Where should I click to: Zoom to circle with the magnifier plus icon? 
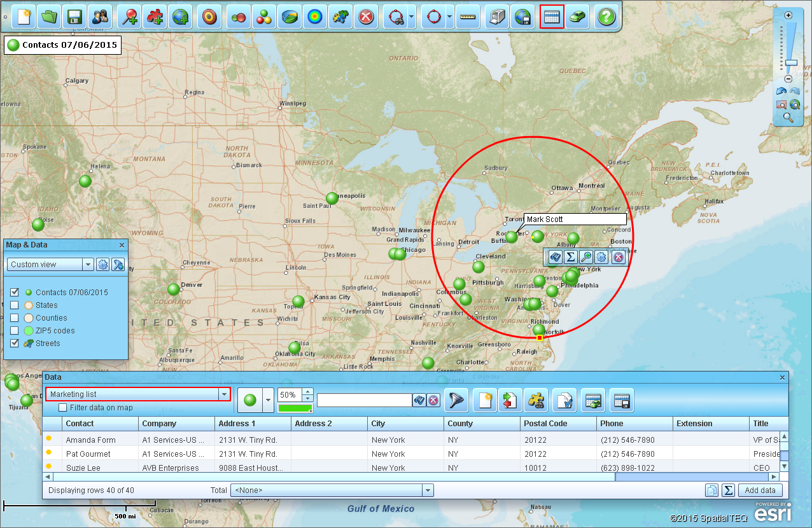point(586,257)
